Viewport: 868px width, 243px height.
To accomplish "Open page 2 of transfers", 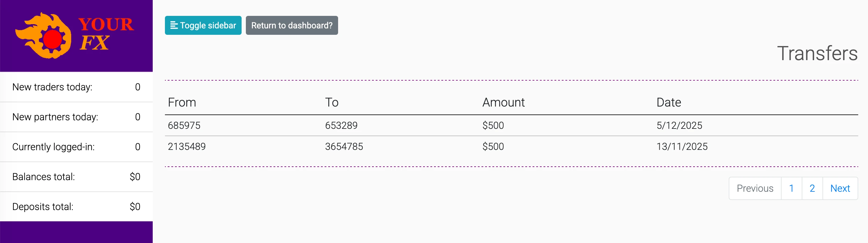I will pyautogui.click(x=812, y=188).
